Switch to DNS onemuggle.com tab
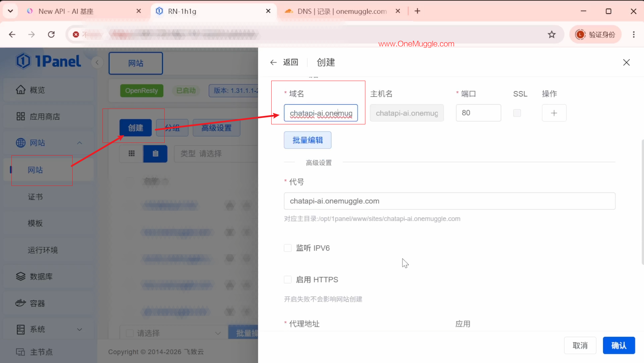The height and width of the screenshot is (363, 644). [342, 11]
